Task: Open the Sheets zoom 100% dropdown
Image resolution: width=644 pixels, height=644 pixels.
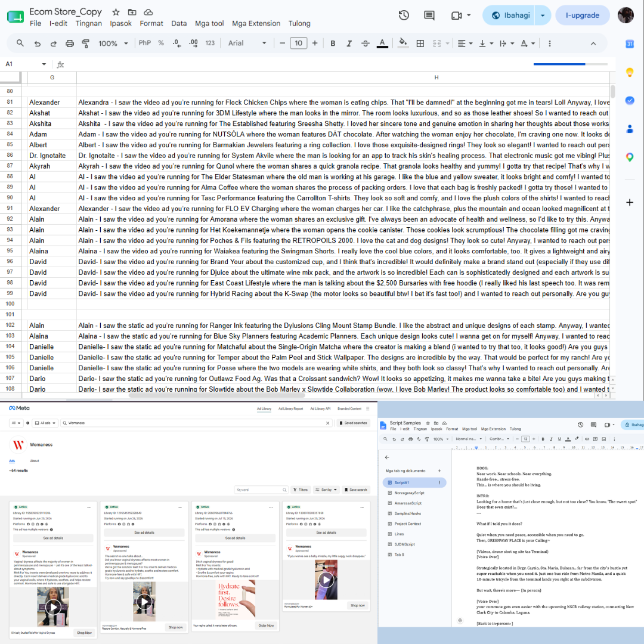Action: click(113, 43)
